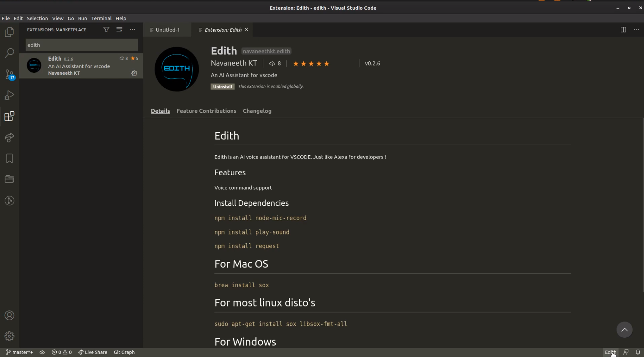Click 'npm install request' code line
Screen dimensions: 644x357
tap(246, 246)
